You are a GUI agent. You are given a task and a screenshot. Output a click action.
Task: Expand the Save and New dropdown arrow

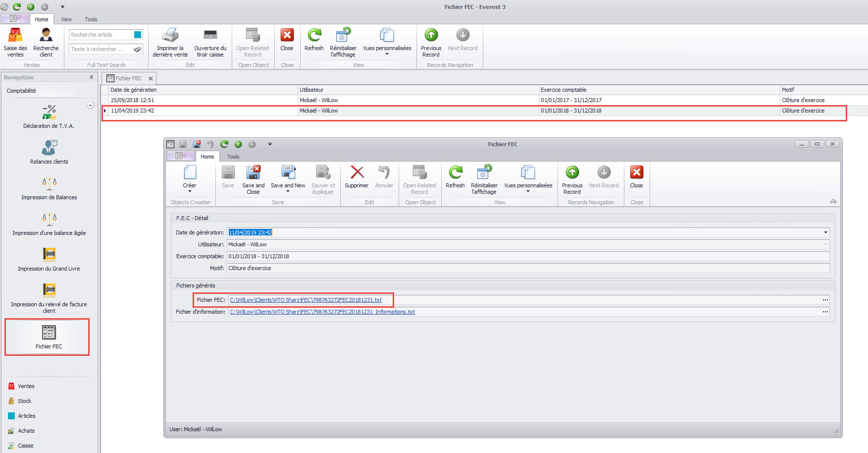pos(288,191)
